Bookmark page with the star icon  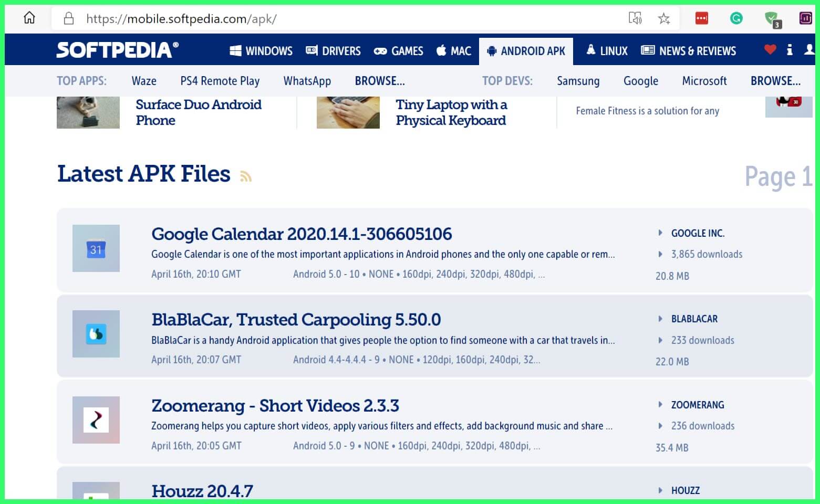point(664,19)
